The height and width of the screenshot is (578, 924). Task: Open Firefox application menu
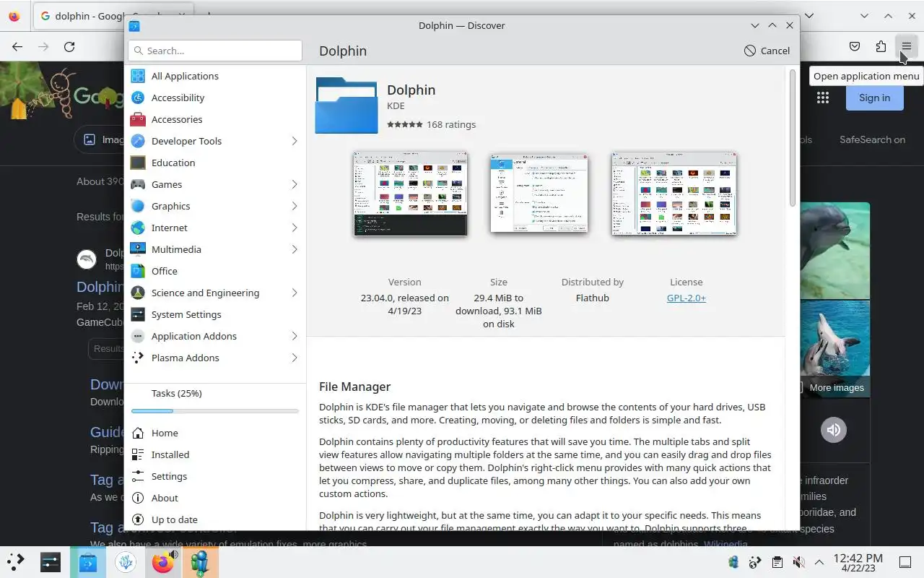907,47
